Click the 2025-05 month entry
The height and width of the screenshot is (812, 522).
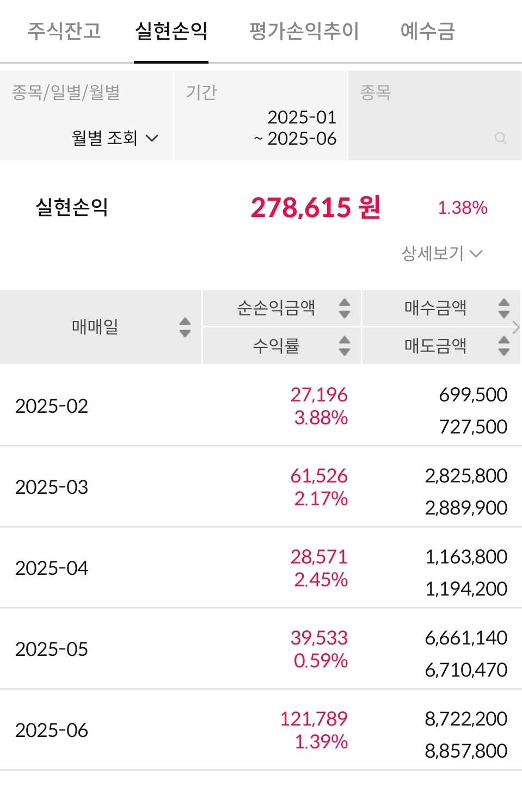click(x=261, y=649)
